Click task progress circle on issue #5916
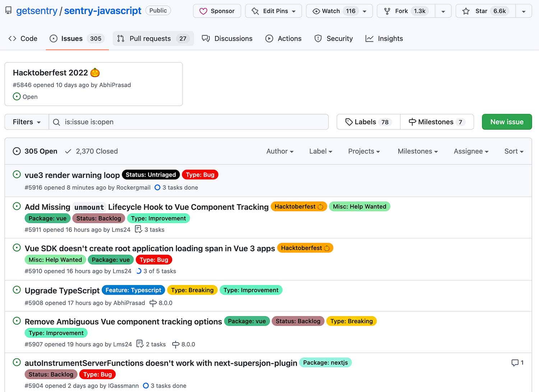The image size is (539, 392). pyautogui.click(x=157, y=187)
